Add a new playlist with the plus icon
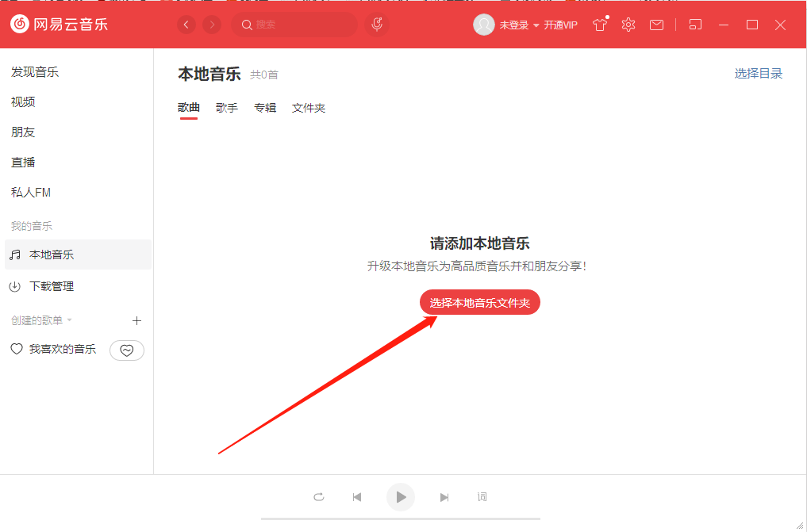This screenshot has height=532, width=807. click(x=136, y=320)
